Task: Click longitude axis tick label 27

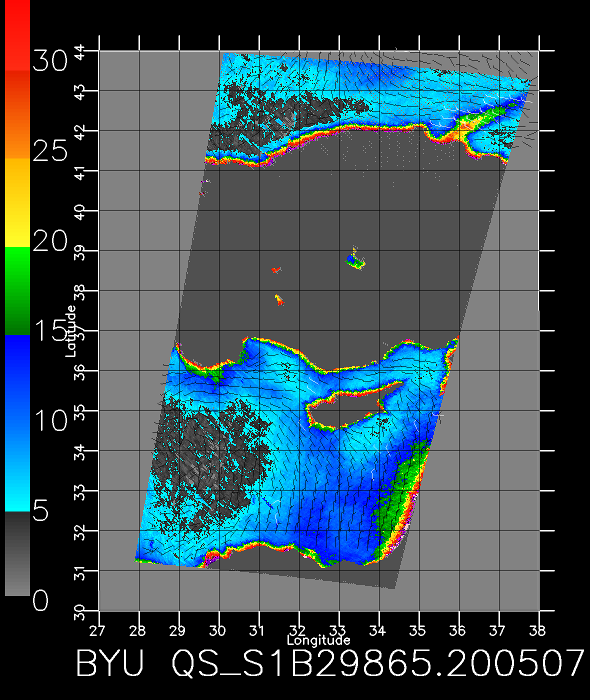Action: [97, 630]
